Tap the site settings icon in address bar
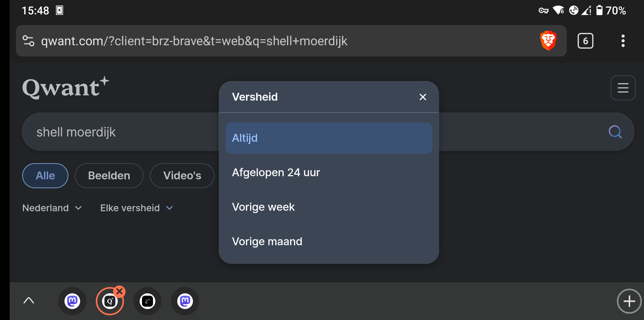644x320 pixels. (28, 41)
